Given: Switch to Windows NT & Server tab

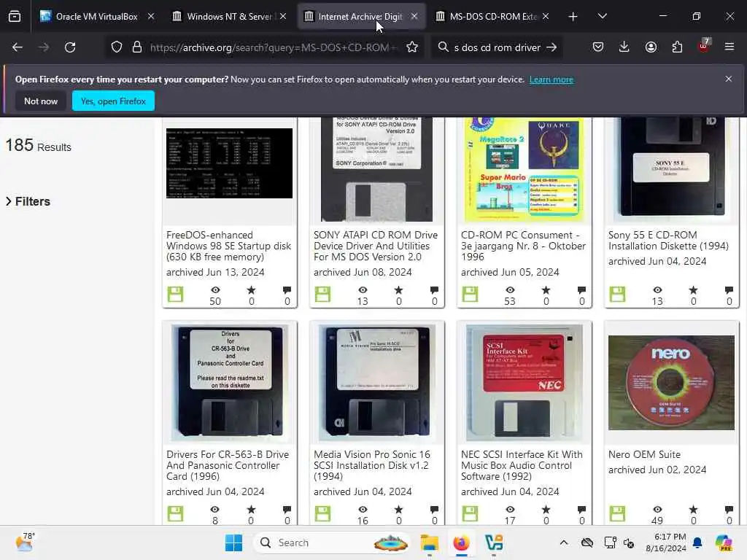Looking at the screenshot, I should [230, 17].
